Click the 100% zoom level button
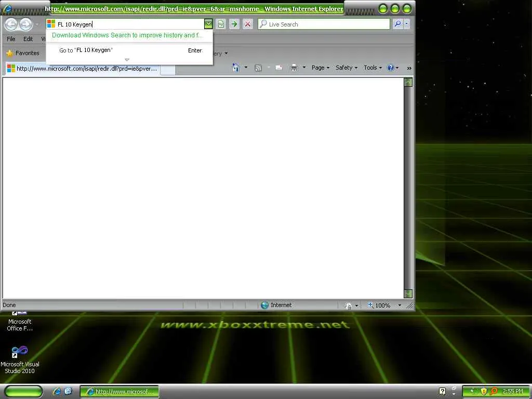Screen dimensions: 532x399 point(379,305)
